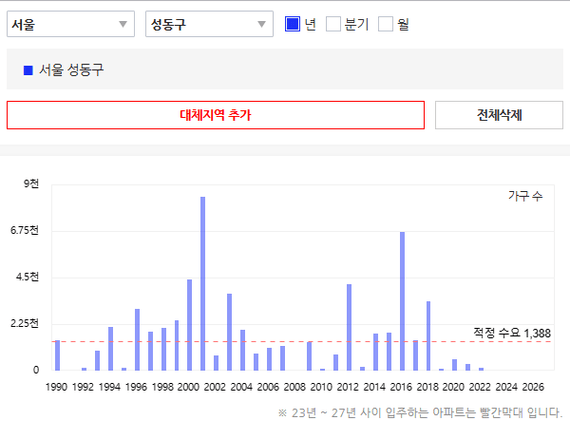
Task: Click the tallest bar for 2001
Action: [202, 283]
